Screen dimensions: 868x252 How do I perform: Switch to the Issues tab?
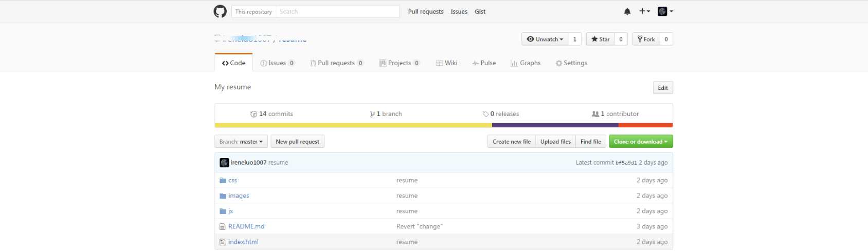click(x=277, y=63)
